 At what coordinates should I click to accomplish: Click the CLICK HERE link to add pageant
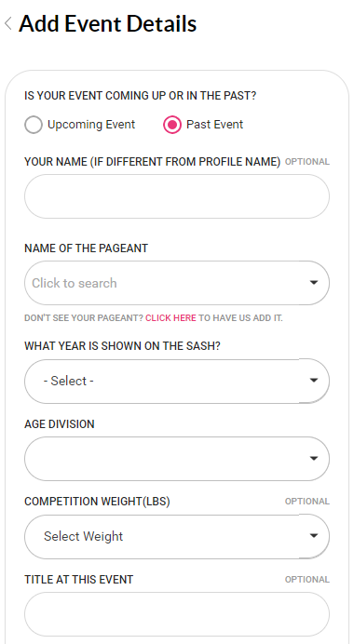pos(170,318)
